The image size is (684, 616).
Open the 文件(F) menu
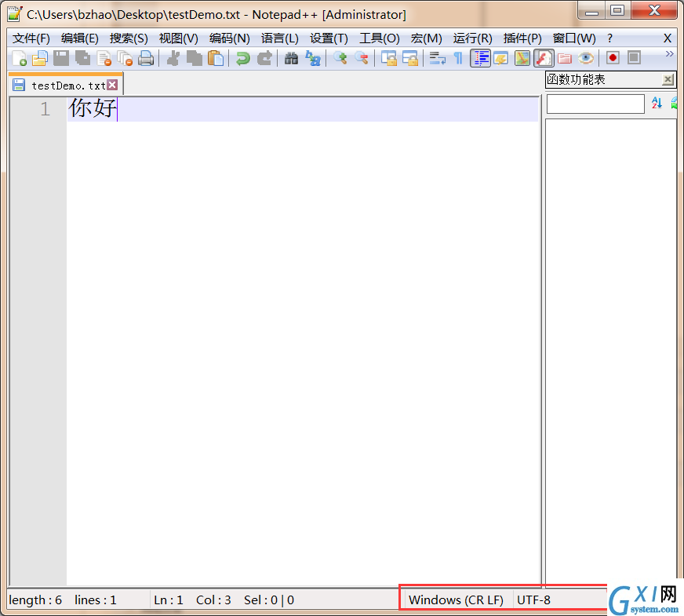(31, 38)
